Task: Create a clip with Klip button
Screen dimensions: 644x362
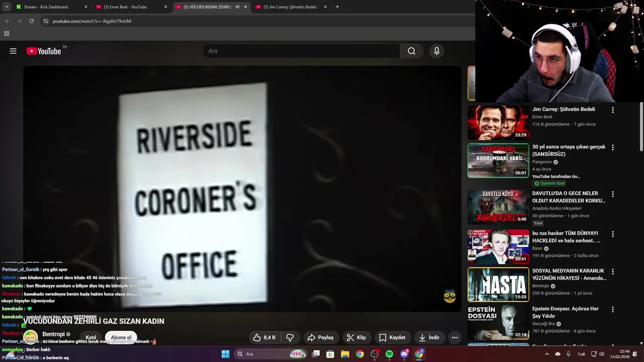Action: 356,337
